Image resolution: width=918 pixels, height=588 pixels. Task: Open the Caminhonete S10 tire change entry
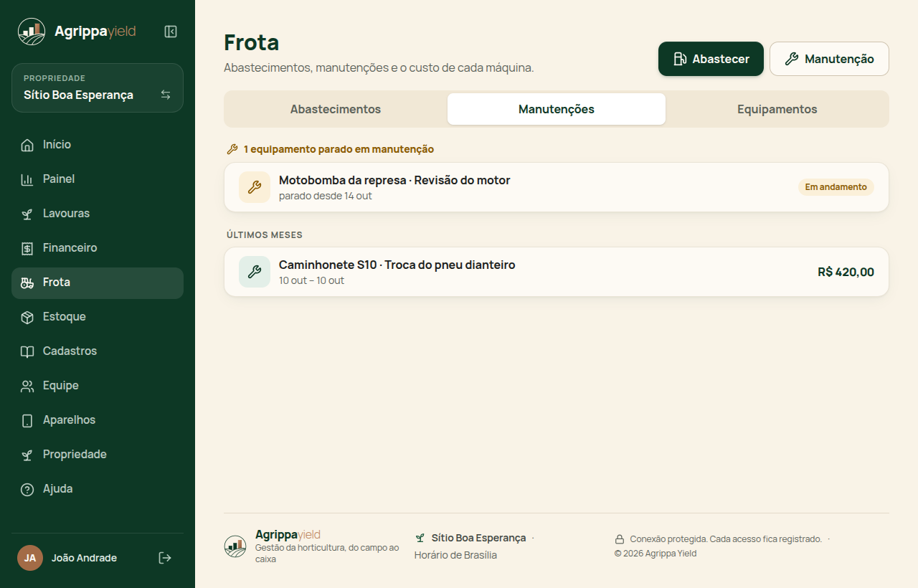tap(557, 272)
